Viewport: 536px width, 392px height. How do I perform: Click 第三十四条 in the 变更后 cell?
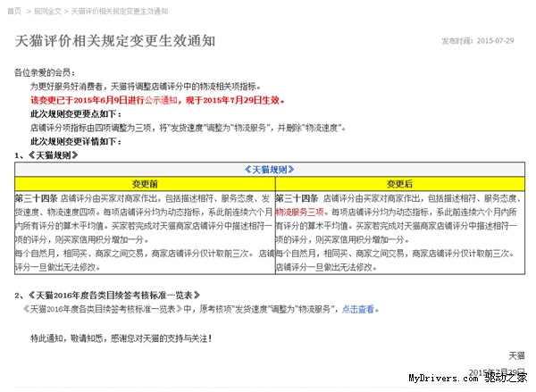[297, 198]
